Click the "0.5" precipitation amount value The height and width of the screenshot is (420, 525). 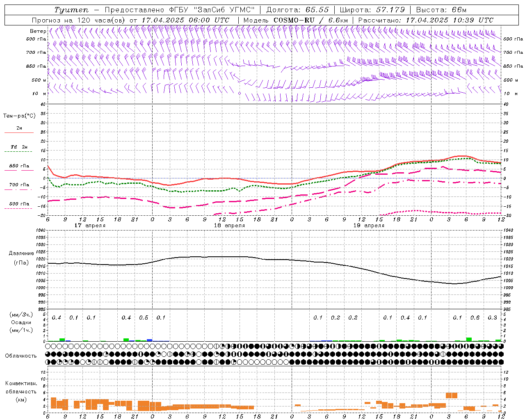144,318
